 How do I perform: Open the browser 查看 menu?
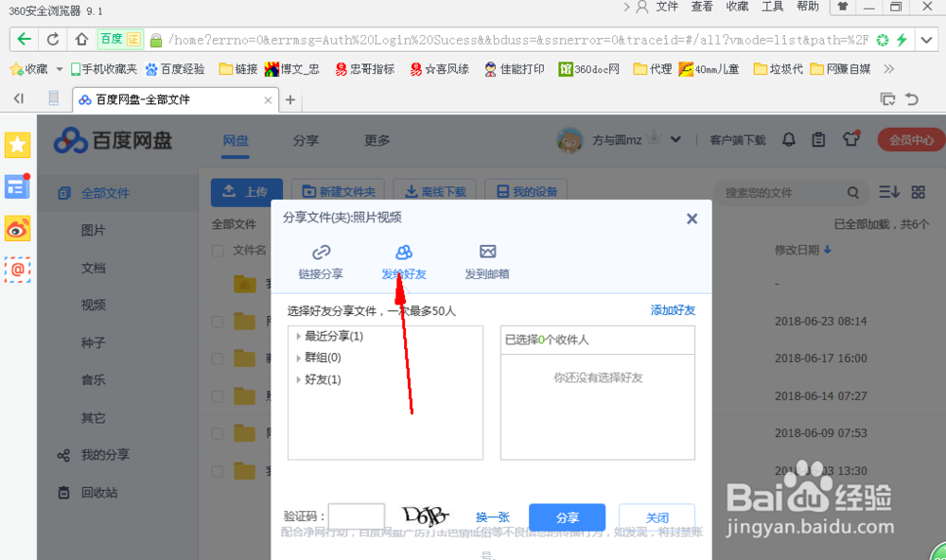[x=702, y=7]
